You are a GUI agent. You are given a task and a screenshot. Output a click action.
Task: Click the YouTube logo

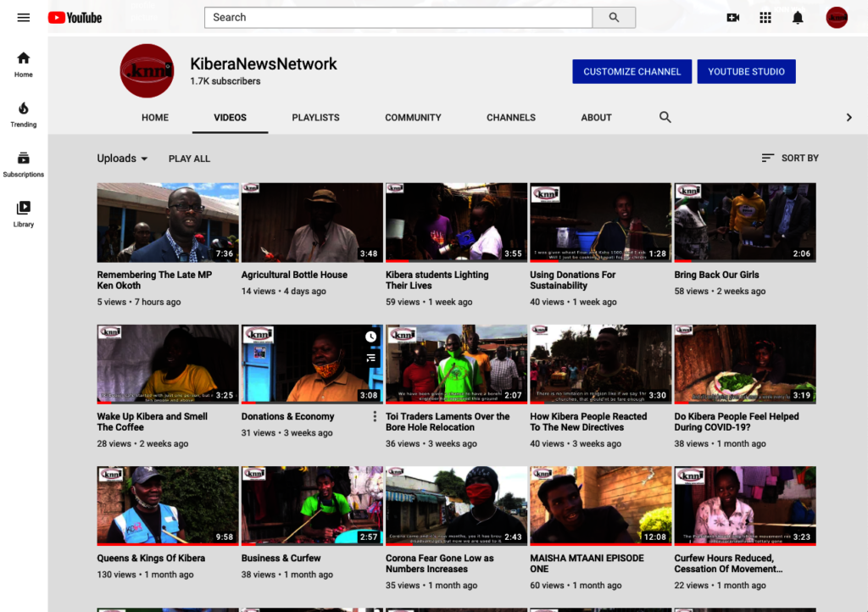point(75,18)
